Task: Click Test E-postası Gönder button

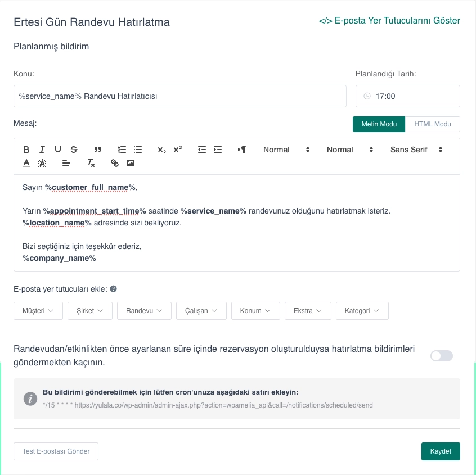Action: tap(56, 451)
